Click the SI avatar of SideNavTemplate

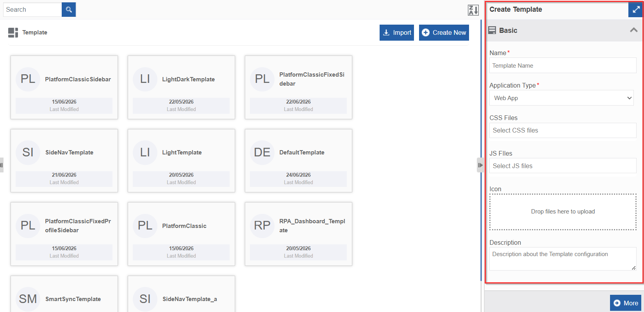pyautogui.click(x=28, y=152)
